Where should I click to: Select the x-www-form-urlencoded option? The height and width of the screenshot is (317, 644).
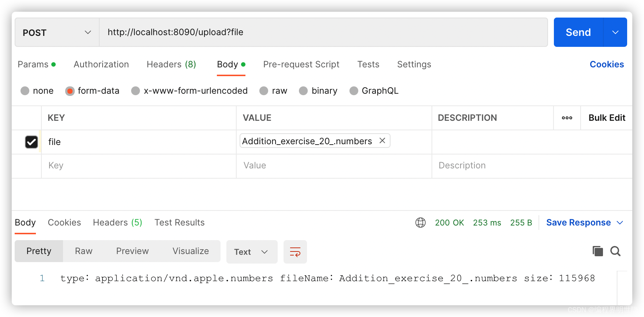[x=136, y=91]
